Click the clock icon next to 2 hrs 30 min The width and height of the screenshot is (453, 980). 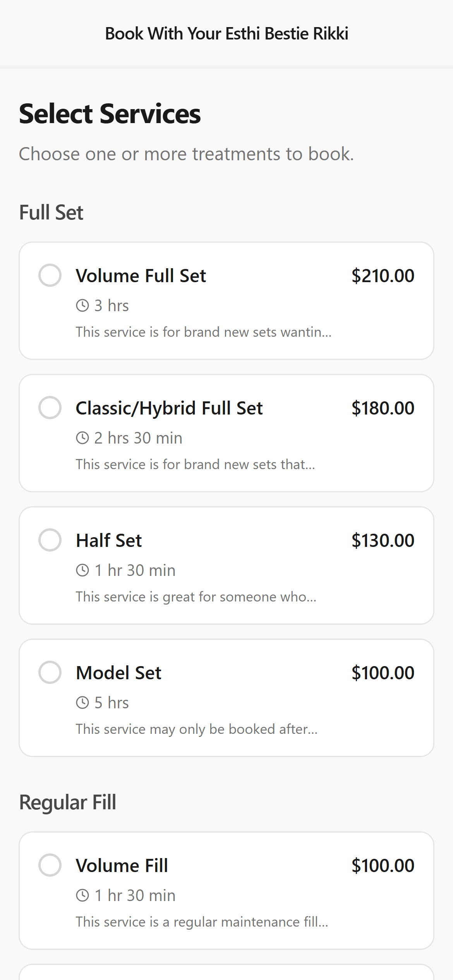point(82,438)
